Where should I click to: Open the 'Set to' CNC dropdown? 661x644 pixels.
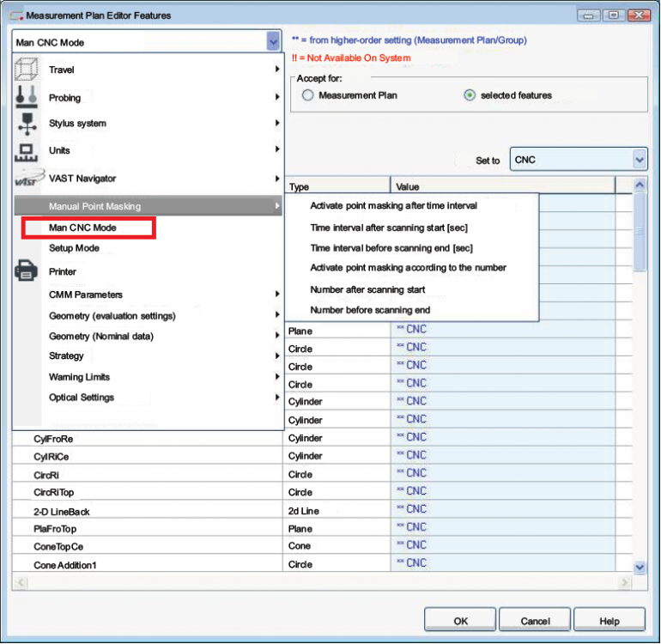639,160
